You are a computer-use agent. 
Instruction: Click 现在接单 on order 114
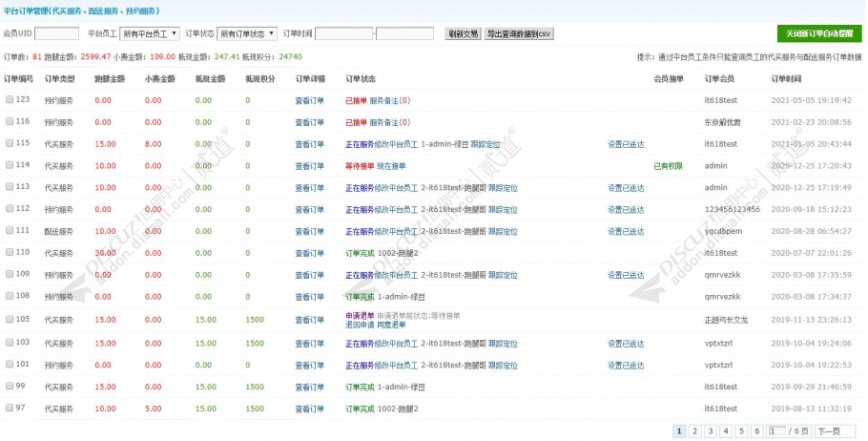pos(391,166)
